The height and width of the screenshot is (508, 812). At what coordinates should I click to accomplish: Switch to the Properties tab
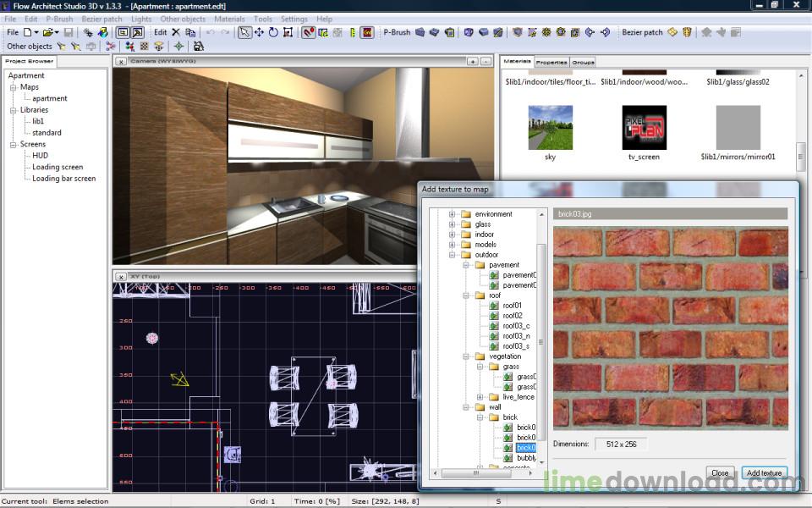551,62
